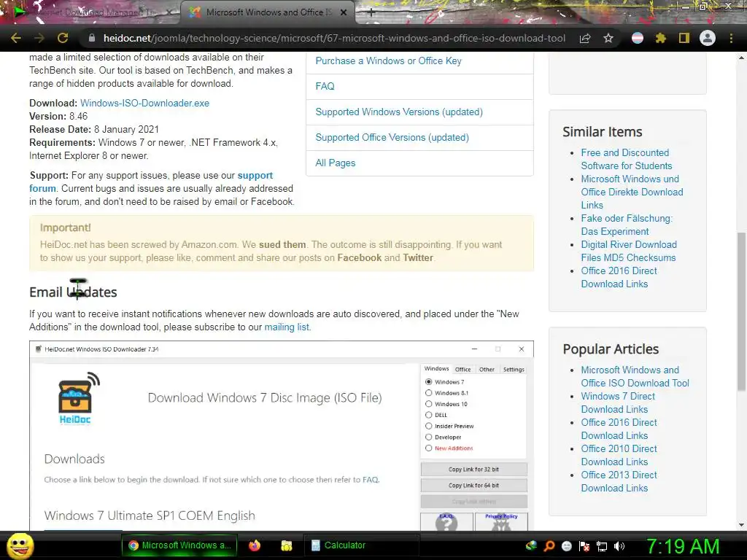Screen dimensions: 747x560
Task: Reload the page with the refresh icon
Action: tap(63, 38)
